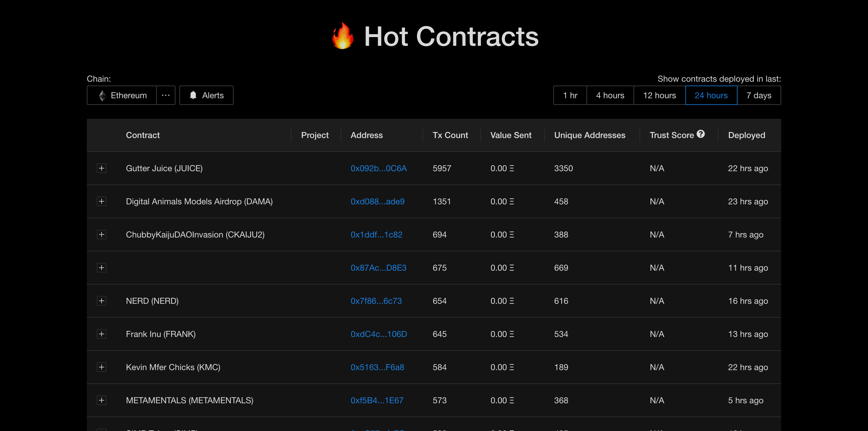
Task: Switch to the 4 hours tab
Action: pos(610,95)
